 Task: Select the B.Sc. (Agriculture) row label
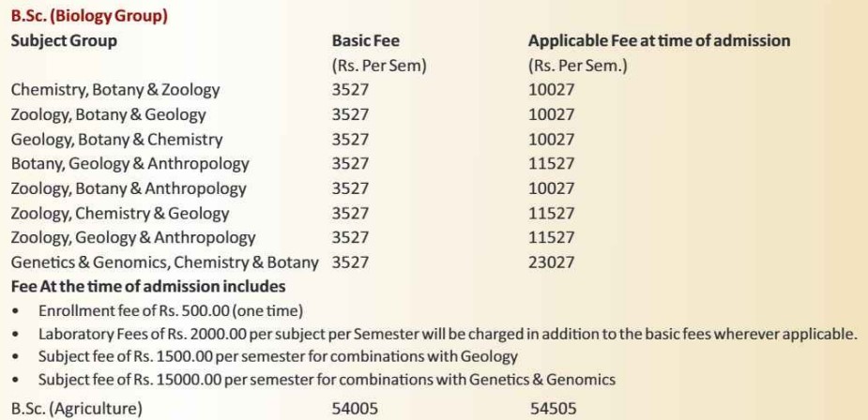pyautogui.click(x=76, y=410)
